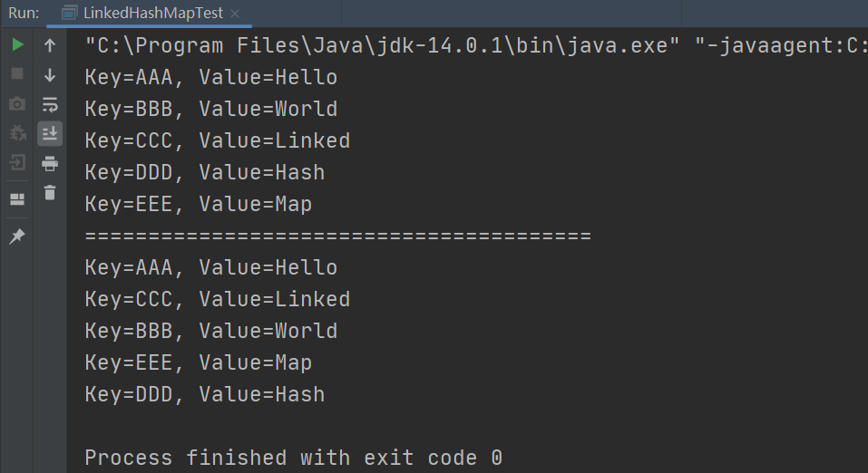The image size is (868, 473).
Task: Click the separator line of equals signs
Action: tap(337, 236)
